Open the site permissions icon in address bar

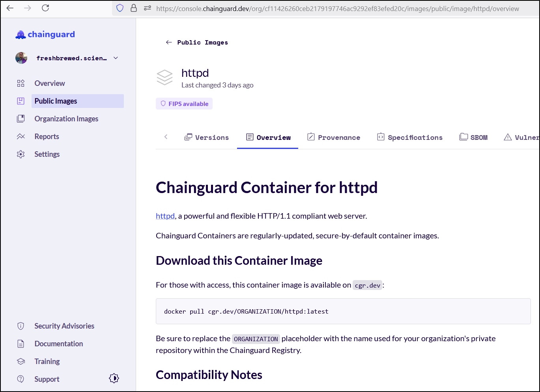[x=148, y=8]
